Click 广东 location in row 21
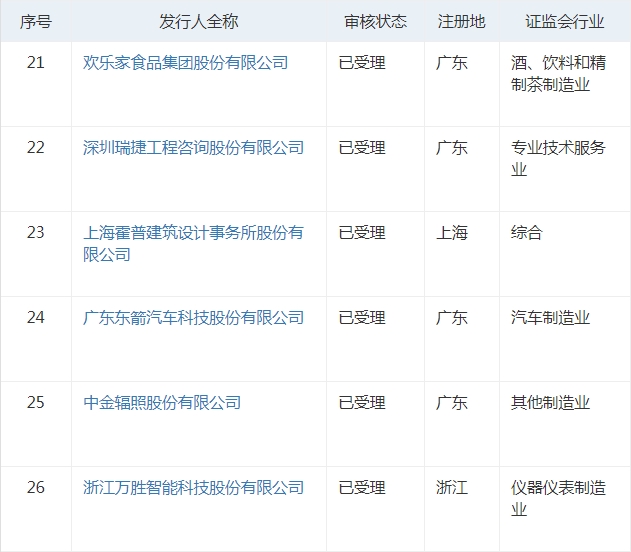The height and width of the screenshot is (552, 631). click(452, 63)
